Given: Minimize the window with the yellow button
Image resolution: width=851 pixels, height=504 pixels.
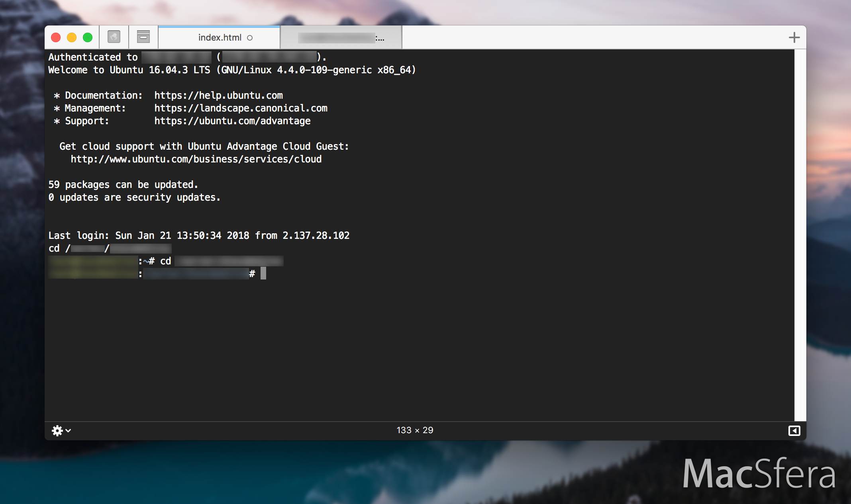Looking at the screenshot, I should (72, 37).
